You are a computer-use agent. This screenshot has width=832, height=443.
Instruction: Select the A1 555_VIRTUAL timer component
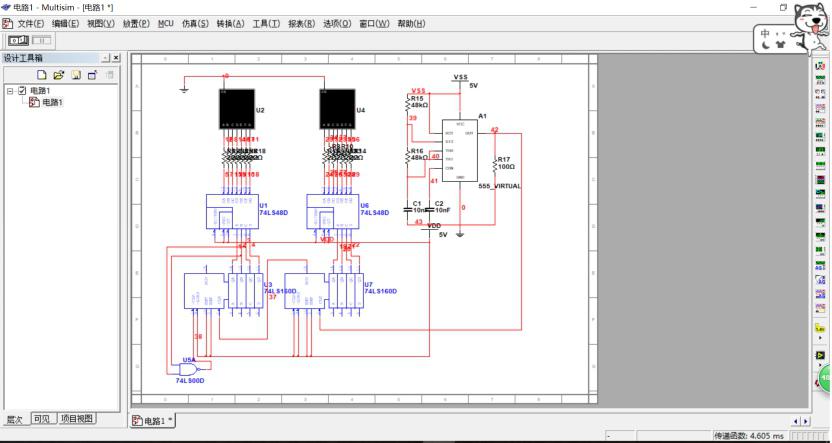pos(460,150)
